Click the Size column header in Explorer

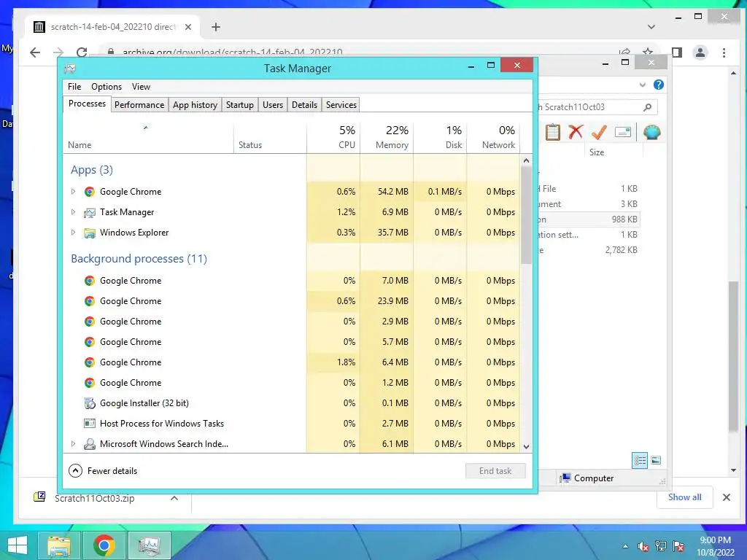point(614,152)
